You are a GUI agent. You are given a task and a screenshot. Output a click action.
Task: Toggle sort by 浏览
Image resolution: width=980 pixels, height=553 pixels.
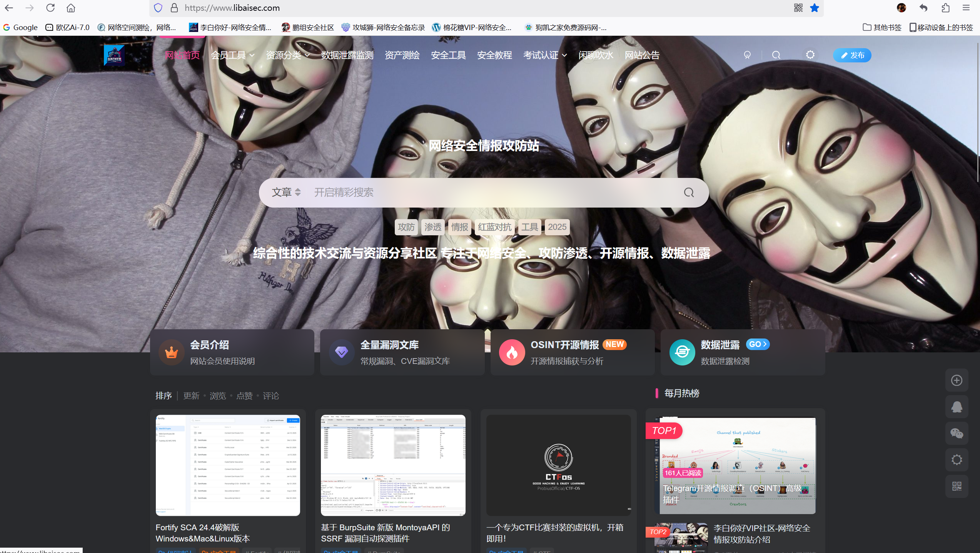(x=218, y=396)
